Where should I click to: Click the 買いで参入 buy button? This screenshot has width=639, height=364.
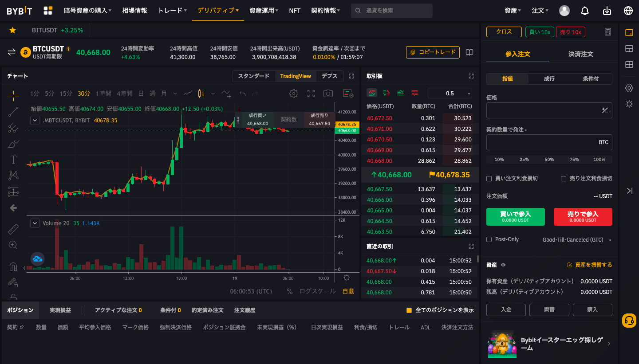516,217
